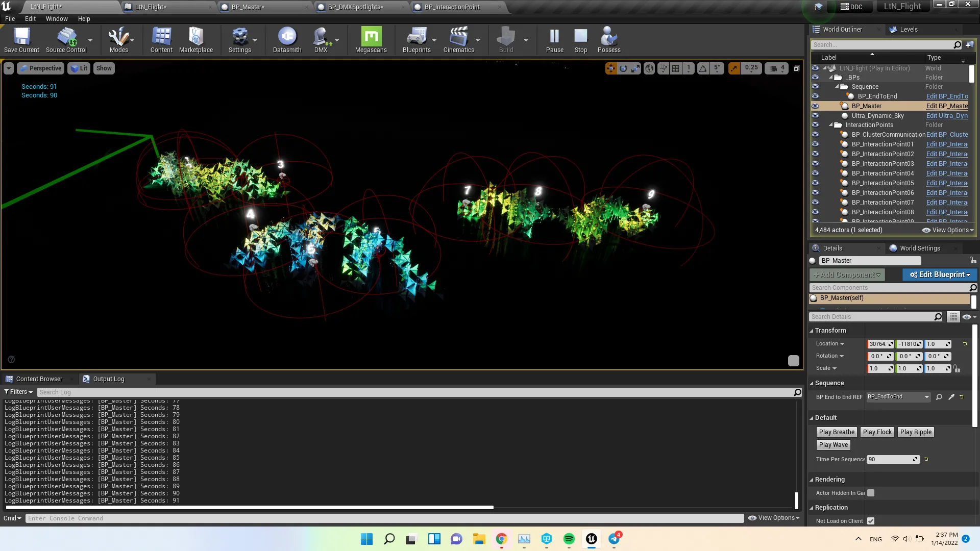Image resolution: width=980 pixels, height=551 pixels.
Task: Click the Edit Blueprint button
Action: pos(939,274)
